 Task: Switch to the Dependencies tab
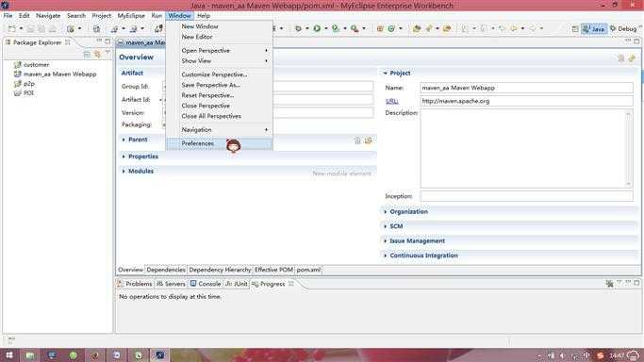166,270
